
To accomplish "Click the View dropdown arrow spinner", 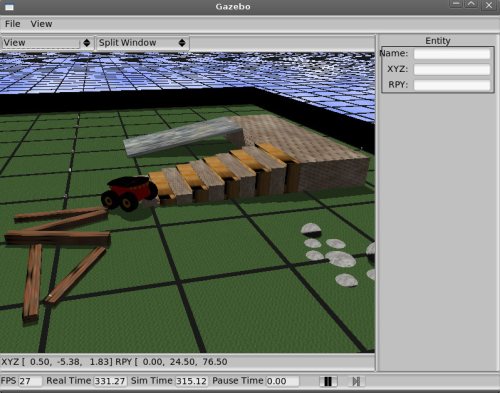I will [87, 43].
